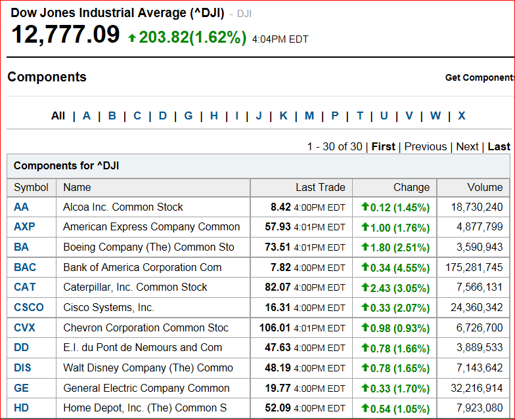
Task: Click the Components for ^DJI table heading
Action: (66, 165)
